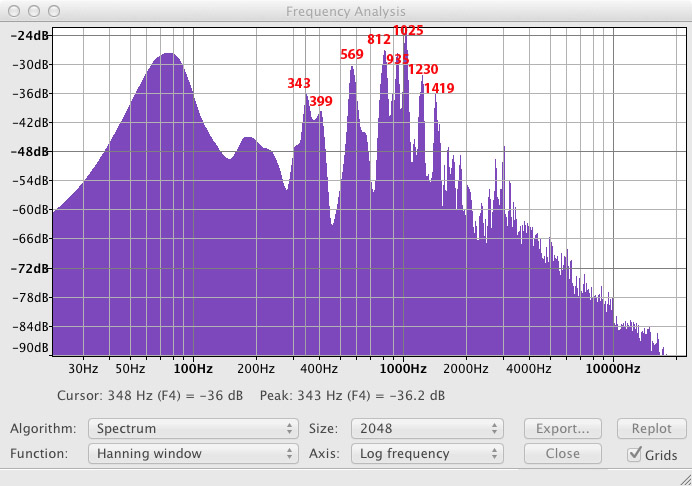Click the 1230 peak label on spectrum

[x=423, y=69]
